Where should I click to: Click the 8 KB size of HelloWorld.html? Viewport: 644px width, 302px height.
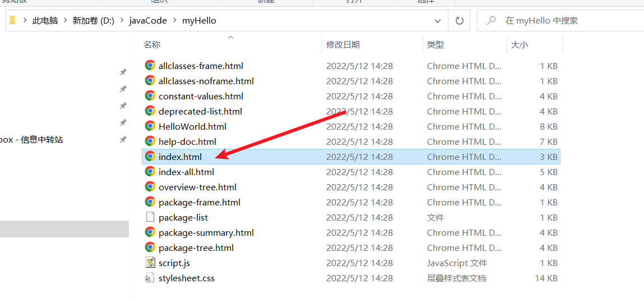549,127
